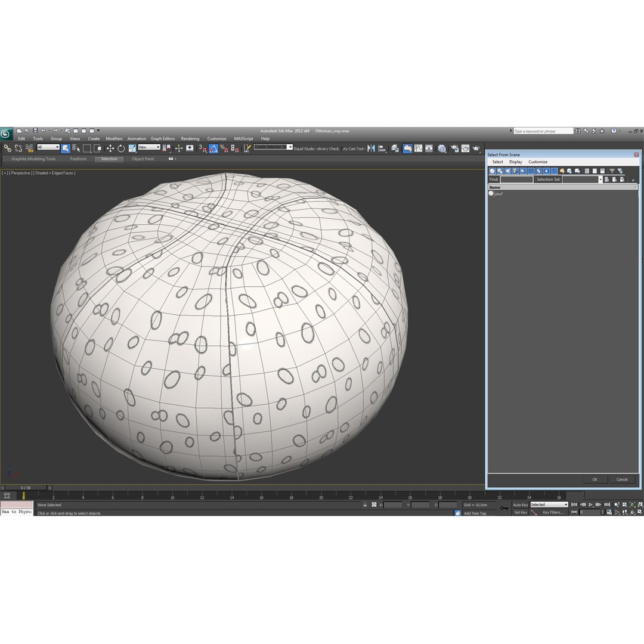Confirm with the OK button
The image size is (644, 644).
point(595,479)
